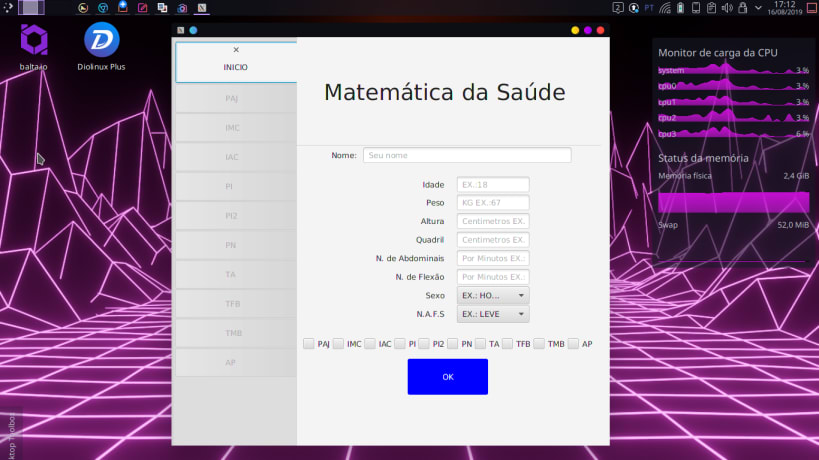Screen dimensions: 819x460
Task: Open the IAC sidebar tab
Action: (x=236, y=157)
